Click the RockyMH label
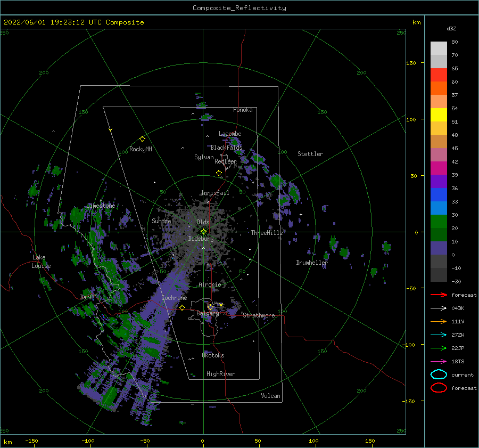479x448 pixels. (141, 149)
